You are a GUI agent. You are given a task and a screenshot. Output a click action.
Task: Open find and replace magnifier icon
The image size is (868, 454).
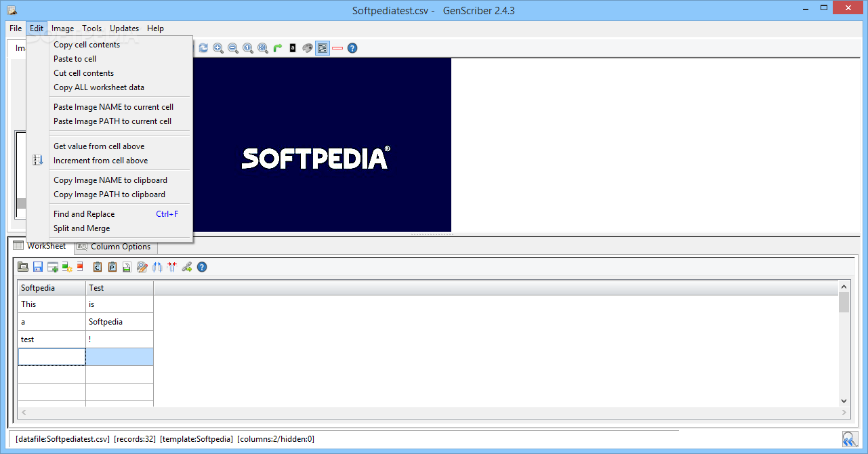click(142, 267)
